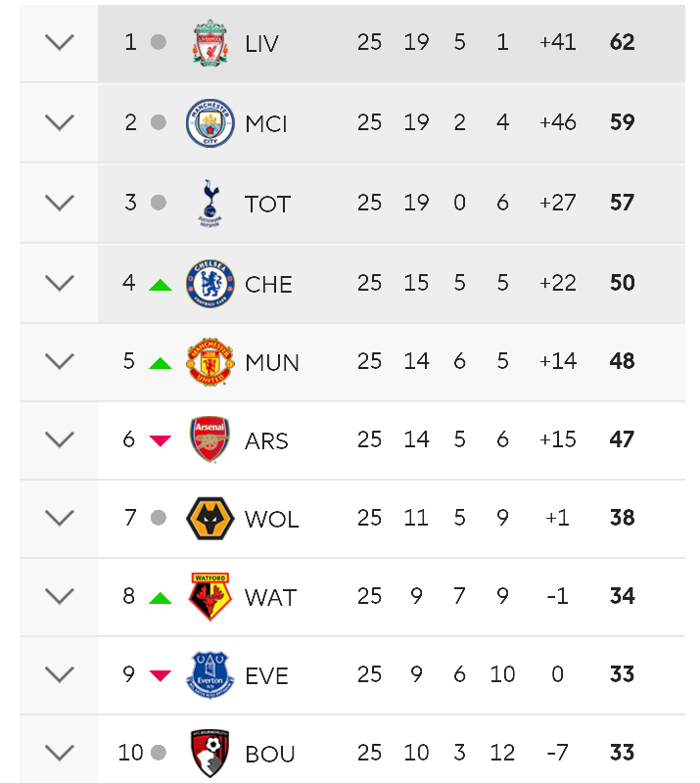Click the red down arrow beside ARS
This screenshot has height=783, width=700.
[161, 440]
